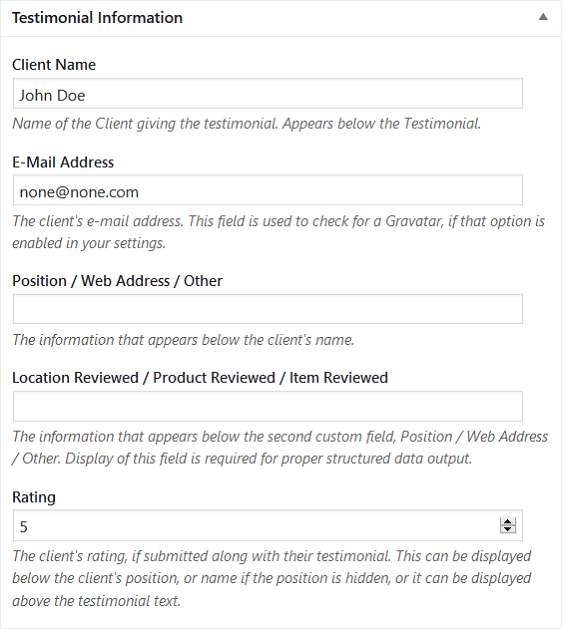
Task: Click the structured data output description text
Action: (x=280, y=448)
